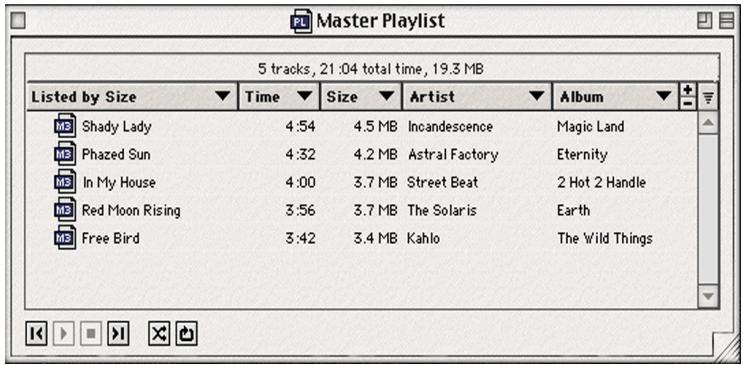The height and width of the screenshot is (365, 743).
Task: Click the stop button
Action: point(91,334)
